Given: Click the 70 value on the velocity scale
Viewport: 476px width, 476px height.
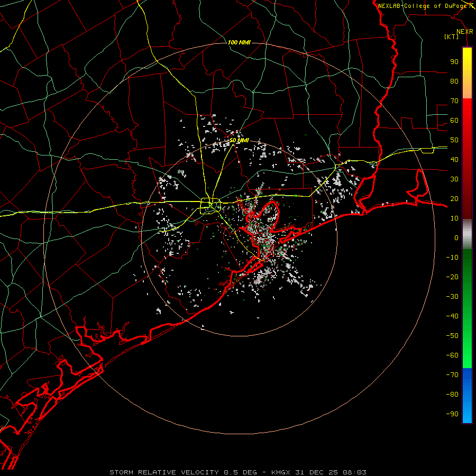Looking at the screenshot, I should pos(454,101).
